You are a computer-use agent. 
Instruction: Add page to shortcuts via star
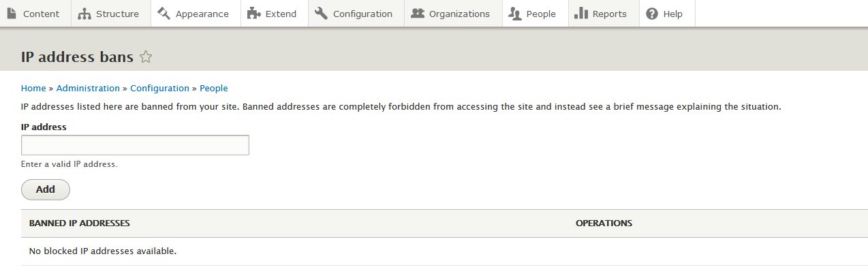coord(145,57)
